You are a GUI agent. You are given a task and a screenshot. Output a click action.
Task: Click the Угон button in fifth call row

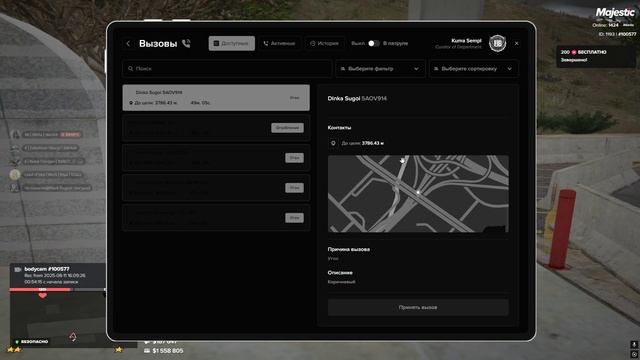point(294,218)
